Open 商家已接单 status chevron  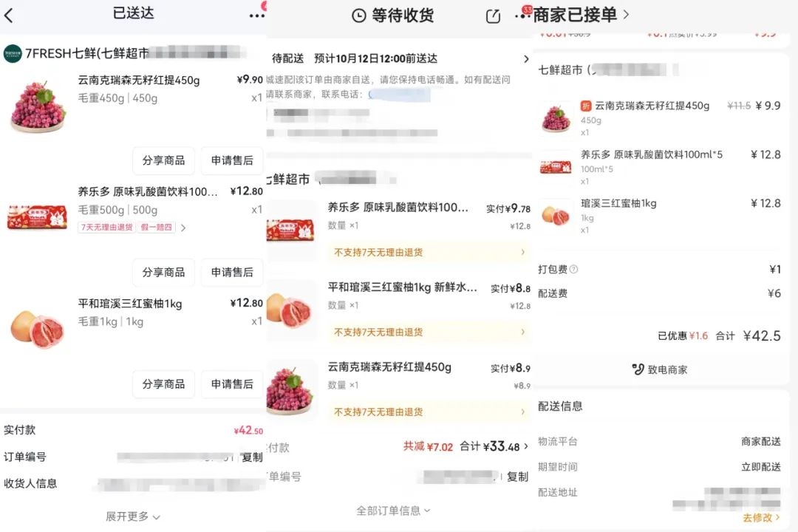626,14
